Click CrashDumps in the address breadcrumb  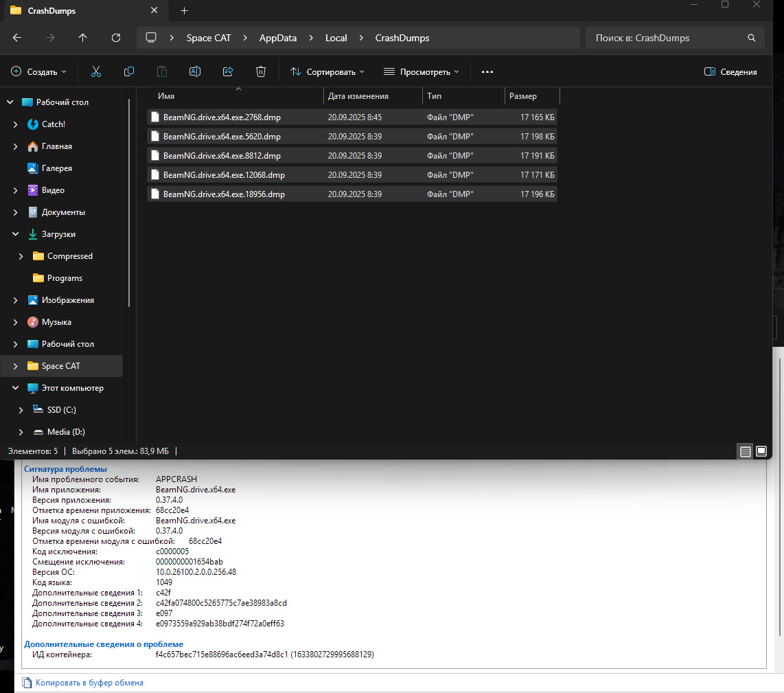(402, 38)
